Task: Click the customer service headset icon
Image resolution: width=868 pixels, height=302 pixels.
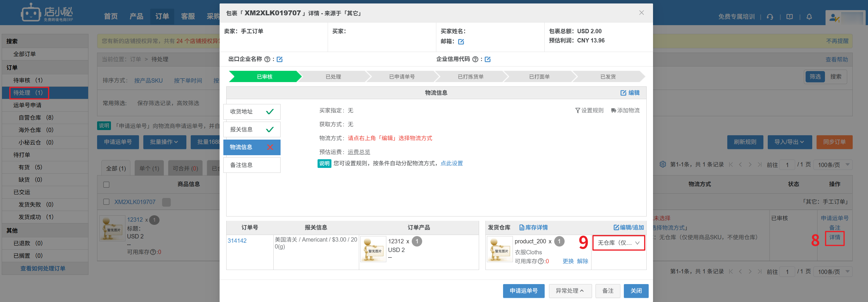Action: coord(770,17)
